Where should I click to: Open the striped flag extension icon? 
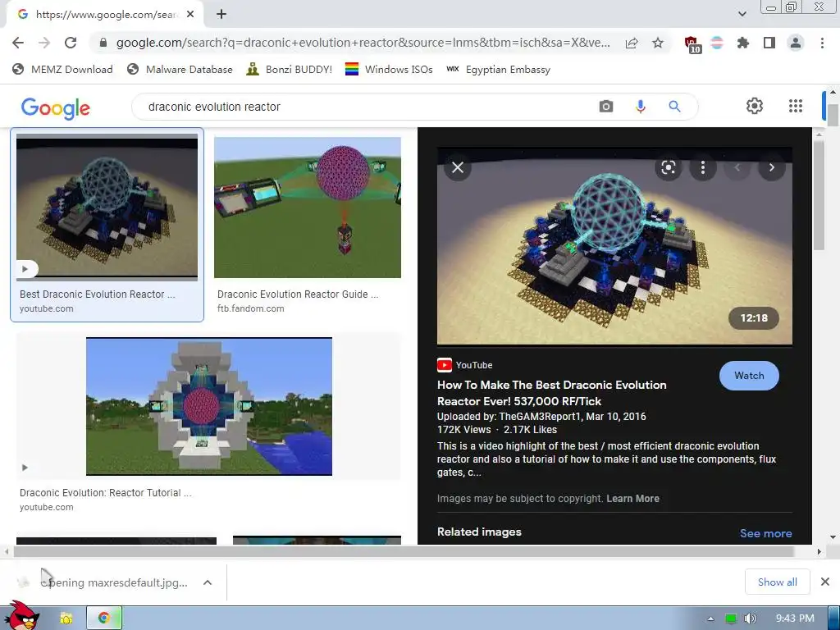click(x=717, y=43)
